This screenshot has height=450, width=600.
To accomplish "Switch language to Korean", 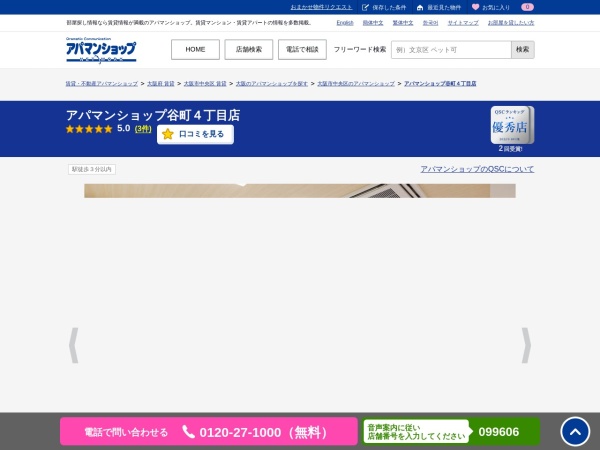I will (x=430, y=23).
